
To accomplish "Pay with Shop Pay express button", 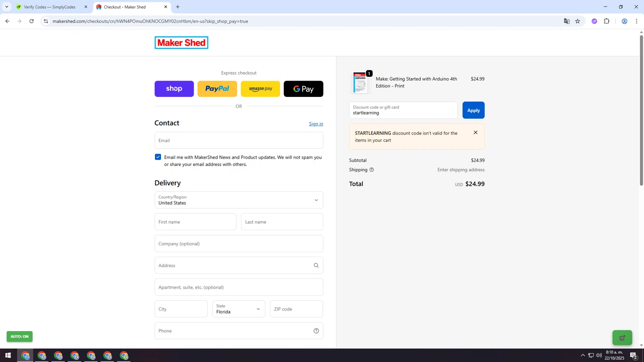I will [x=174, y=89].
